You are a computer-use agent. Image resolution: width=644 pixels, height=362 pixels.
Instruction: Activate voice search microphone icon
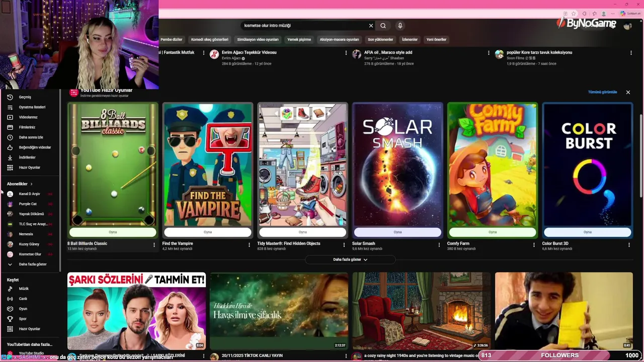pos(400,26)
